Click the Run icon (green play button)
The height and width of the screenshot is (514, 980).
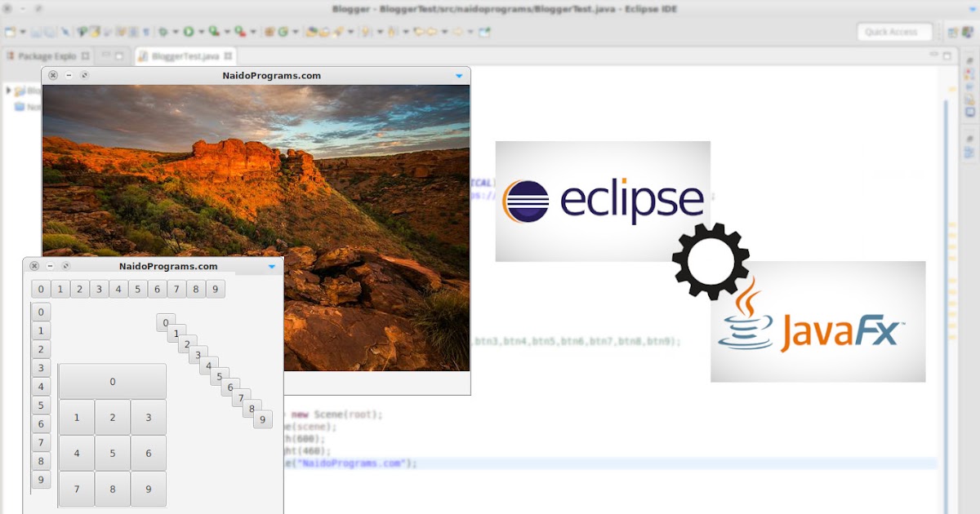189,32
